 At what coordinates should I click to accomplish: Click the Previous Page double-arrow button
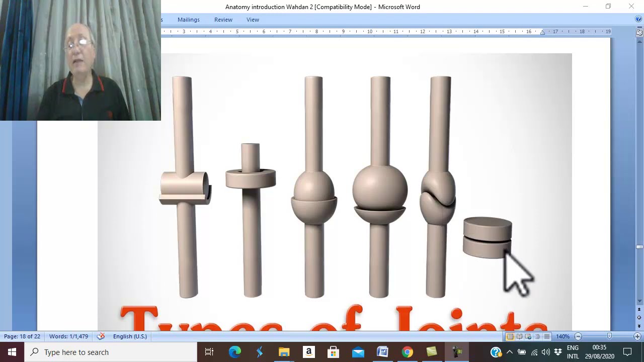coord(639,310)
